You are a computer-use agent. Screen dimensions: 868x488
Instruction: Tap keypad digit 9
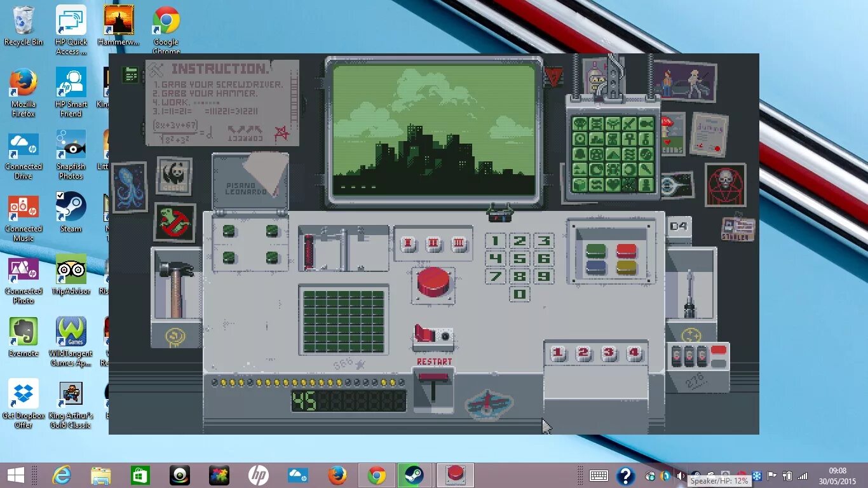click(543, 276)
